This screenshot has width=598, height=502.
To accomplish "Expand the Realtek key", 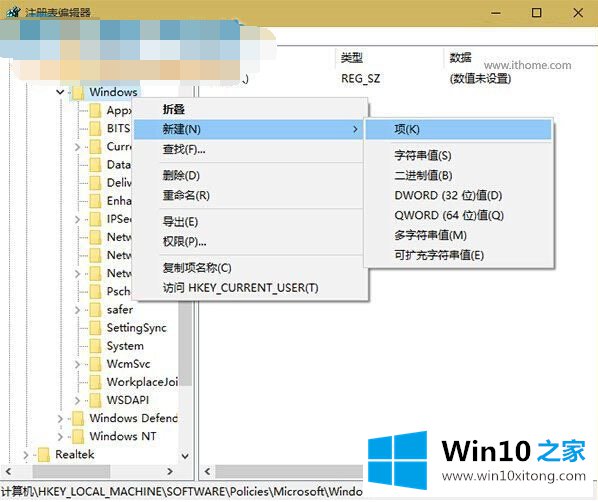I will point(26,455).
